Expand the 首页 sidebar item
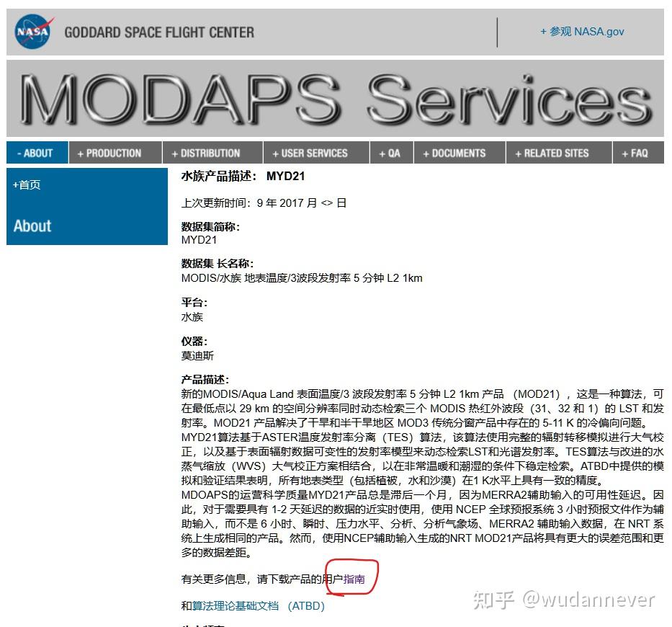The image size is (672, 627). [x=27, y=184]
